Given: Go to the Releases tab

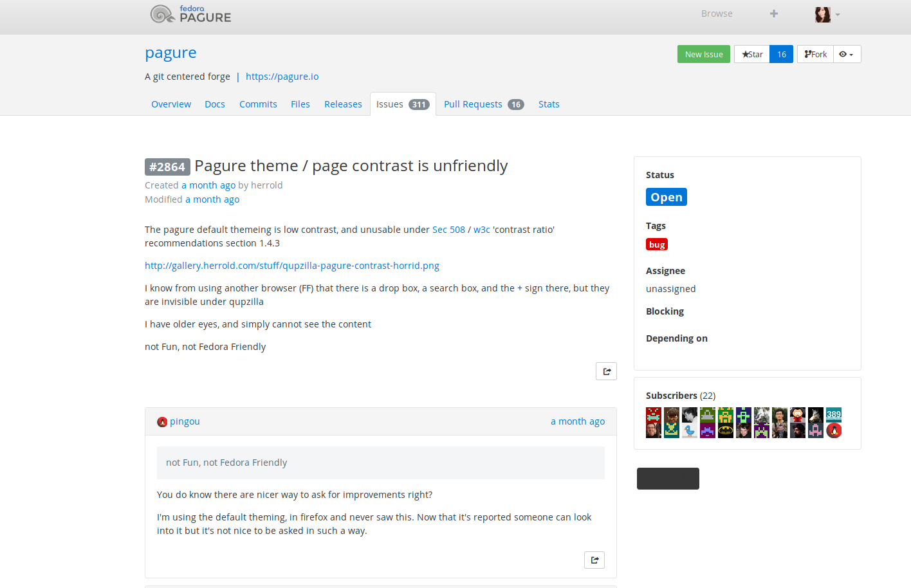Looking at the screenshot, I should (343, 104).
